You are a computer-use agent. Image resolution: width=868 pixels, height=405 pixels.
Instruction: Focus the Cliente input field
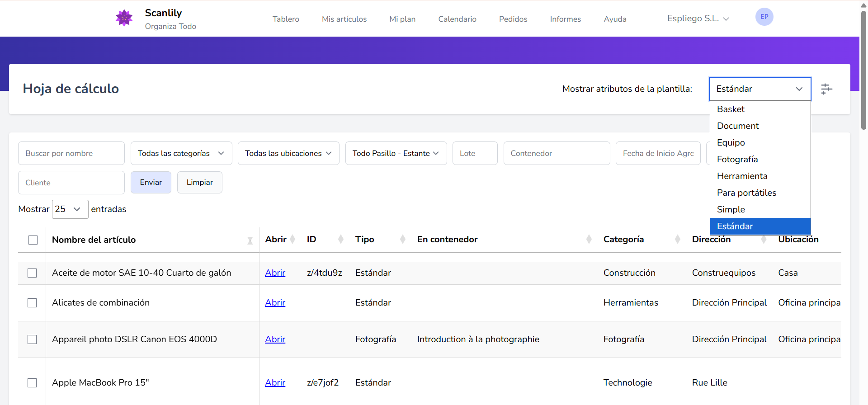click(71, 183)
